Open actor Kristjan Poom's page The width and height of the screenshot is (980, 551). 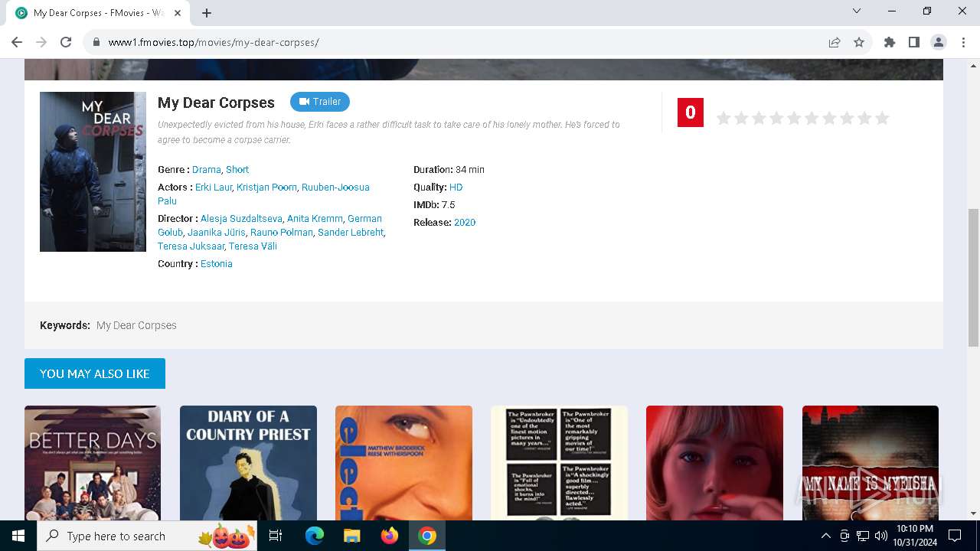(x=266, y=187)
